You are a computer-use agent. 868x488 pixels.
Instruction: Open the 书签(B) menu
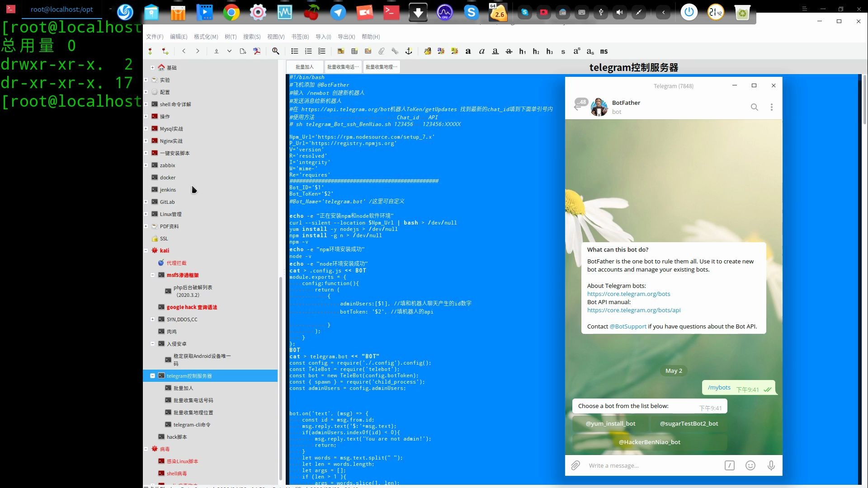[x=300, y=37]
